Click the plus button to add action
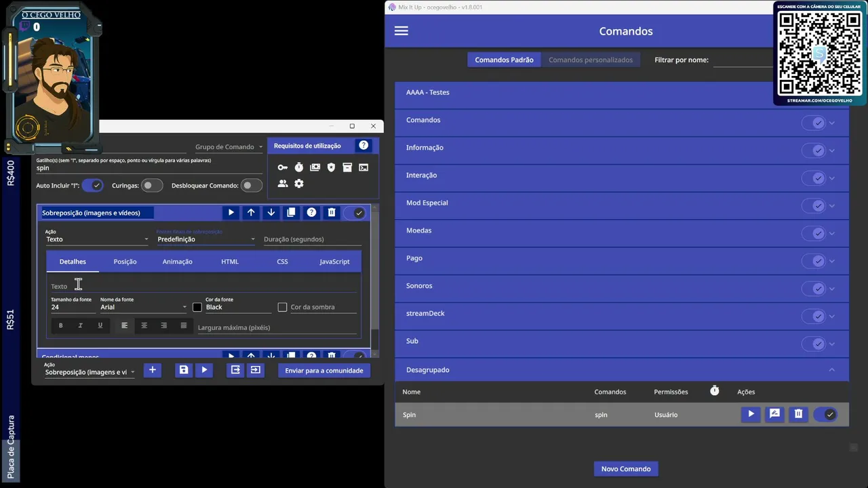Screen dimensions: 868x488 coord(153,370)
